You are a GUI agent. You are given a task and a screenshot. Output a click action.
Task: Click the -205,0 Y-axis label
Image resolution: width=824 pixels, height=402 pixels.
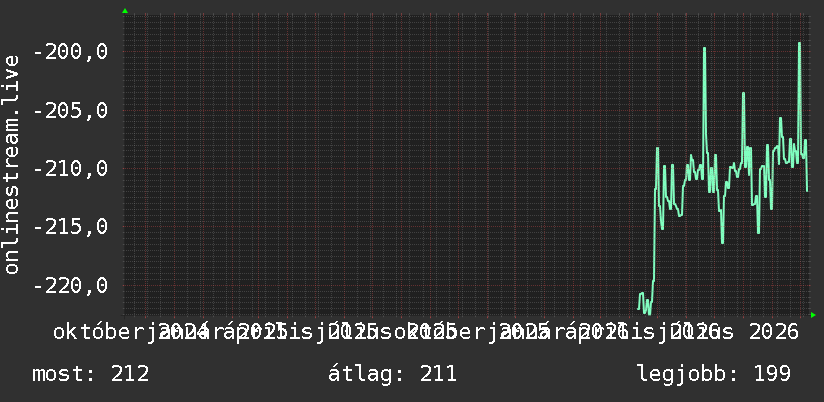71,110
